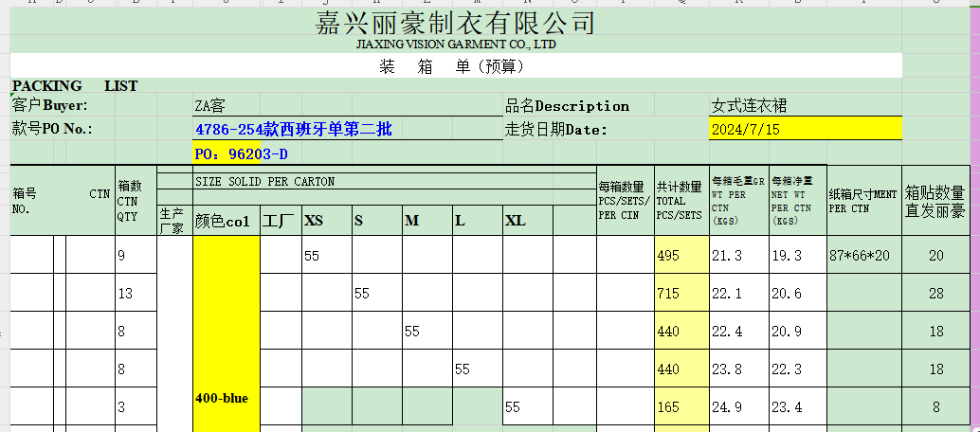Select the carton size cell 87*66*20
980x432 pixels.
pyautogui.click(x=862, y=256)
